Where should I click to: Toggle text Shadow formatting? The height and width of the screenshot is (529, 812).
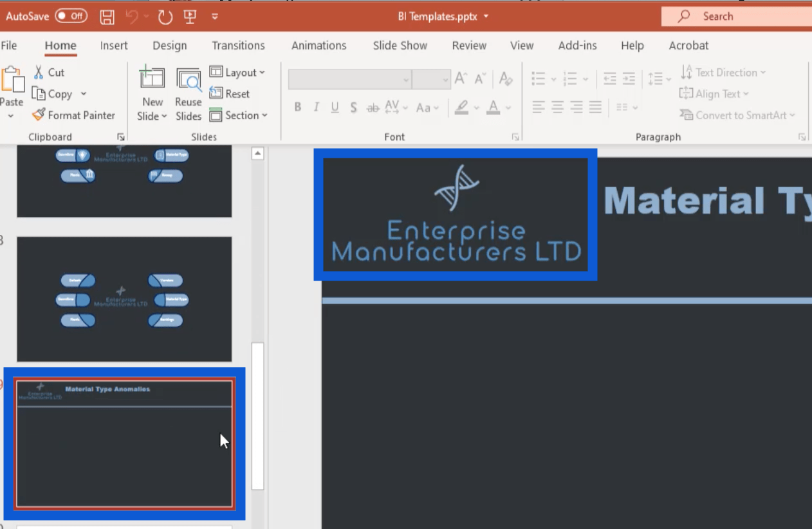click(354, 107)
